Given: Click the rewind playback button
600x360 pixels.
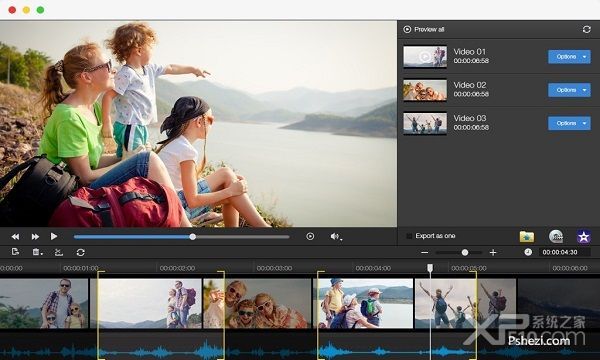Looking at the screenshot, I should tap(15, 237).
